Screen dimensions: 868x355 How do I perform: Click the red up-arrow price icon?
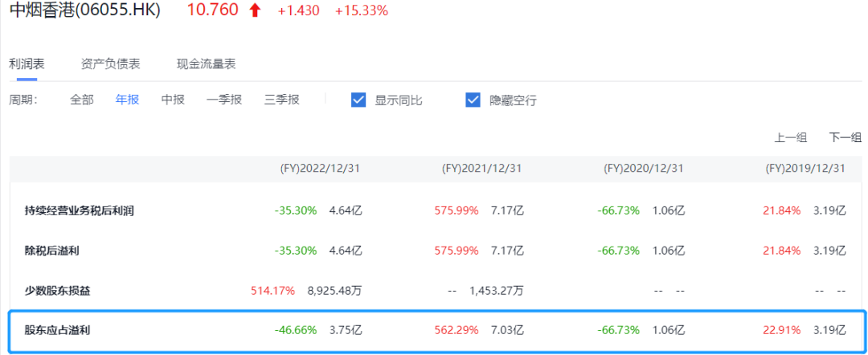(x=255, y=10)
